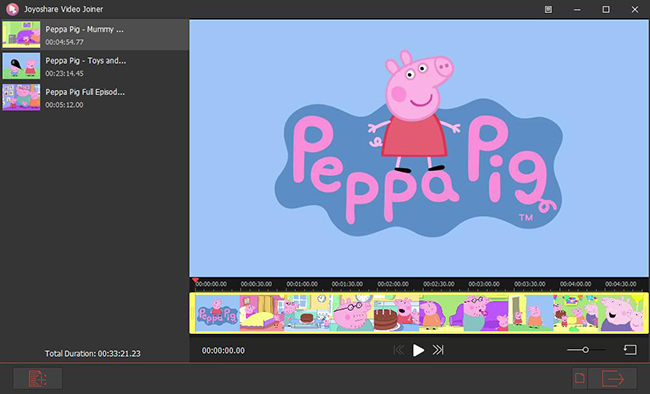The width and height of the screenshot is (650, 394).
Task: Click the video preview area
Action: [419, 148]
